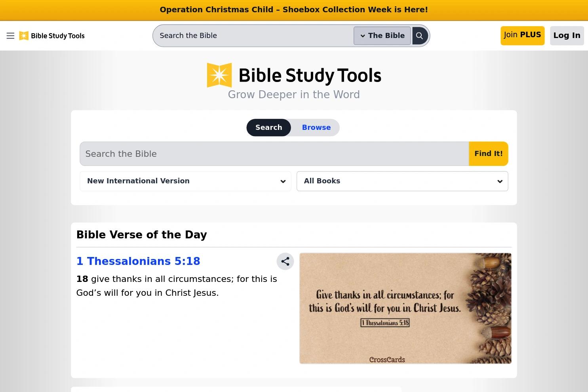The height and width of the screenshot is (392, 588).
Task: Open the New International Version dropdown arrow
Action: [x=283, y=181]
